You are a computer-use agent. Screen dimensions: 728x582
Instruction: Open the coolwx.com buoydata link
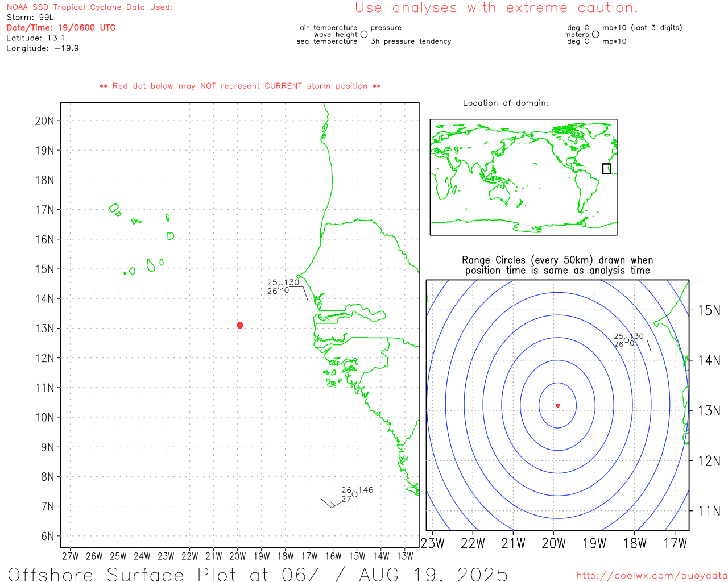(x=652, y=576)
